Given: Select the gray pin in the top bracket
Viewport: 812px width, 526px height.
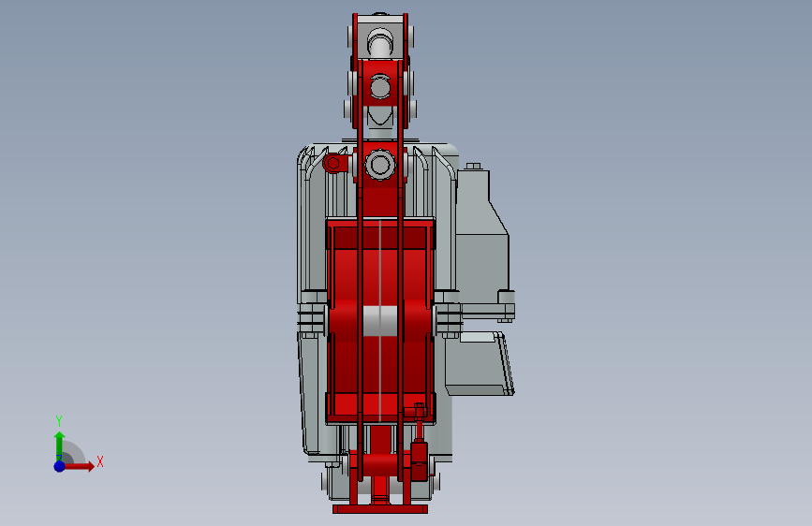Looking at the screenshot, I should [x=380, y=42].
